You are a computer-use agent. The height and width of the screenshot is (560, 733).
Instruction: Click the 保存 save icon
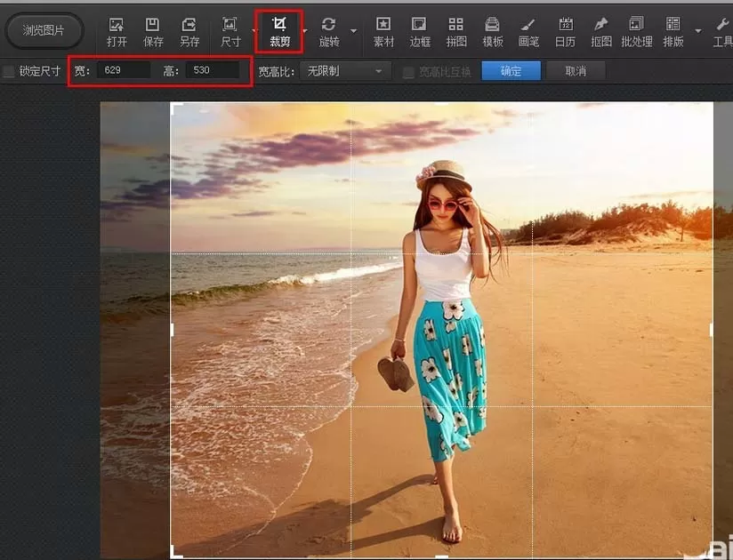tap(153, 32)
